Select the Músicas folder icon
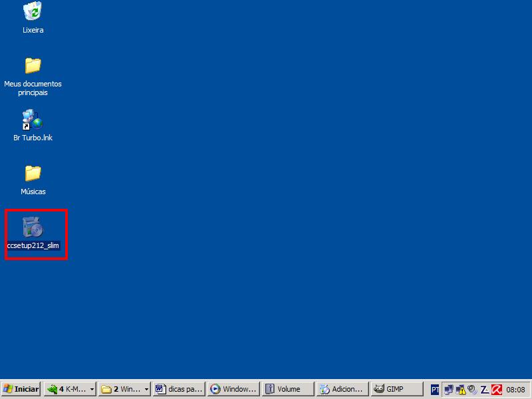Screen dimensions: 532x399 coord(33,173)
